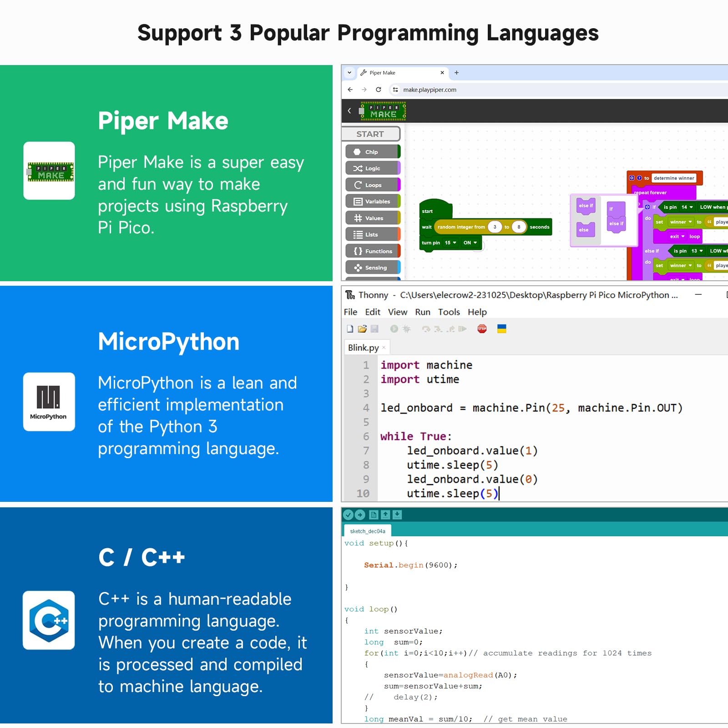This screenshot has height=728, width=728.
Task: Reload the make.playpiper.com page
Action: [379, 90]
